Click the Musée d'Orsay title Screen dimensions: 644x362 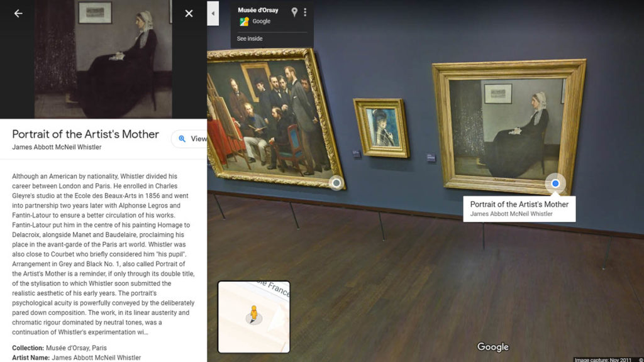258,10
